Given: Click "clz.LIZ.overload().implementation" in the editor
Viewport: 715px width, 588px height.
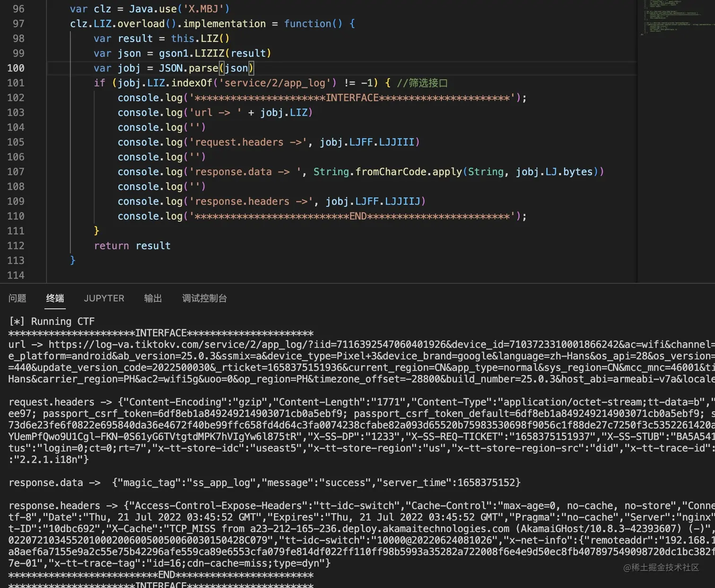Looking at the screenshot, I should pyautogui.click(x=168, y=24).
